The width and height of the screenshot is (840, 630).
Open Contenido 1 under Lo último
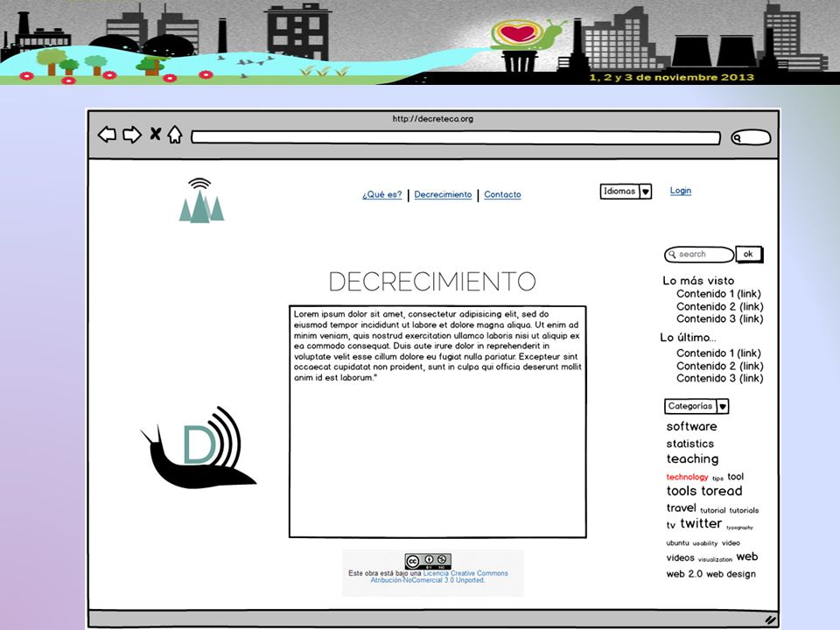click(718, 353)
